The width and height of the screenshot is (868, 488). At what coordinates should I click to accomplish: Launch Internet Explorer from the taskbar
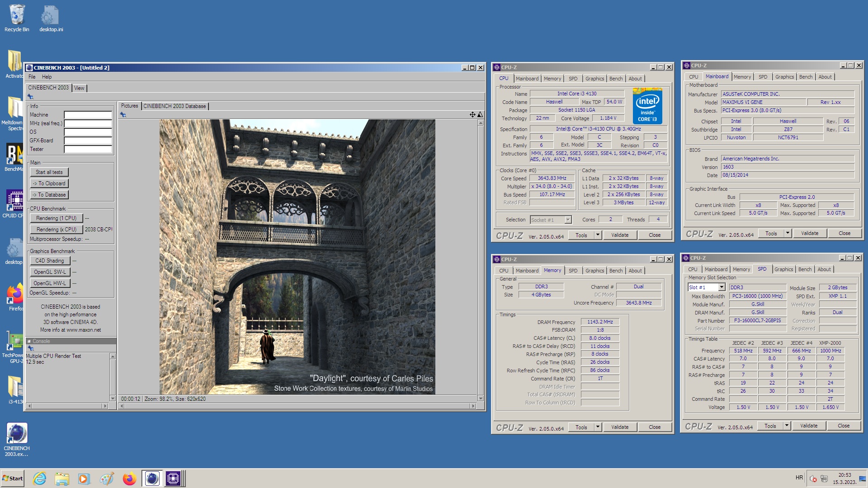point(40,478)
